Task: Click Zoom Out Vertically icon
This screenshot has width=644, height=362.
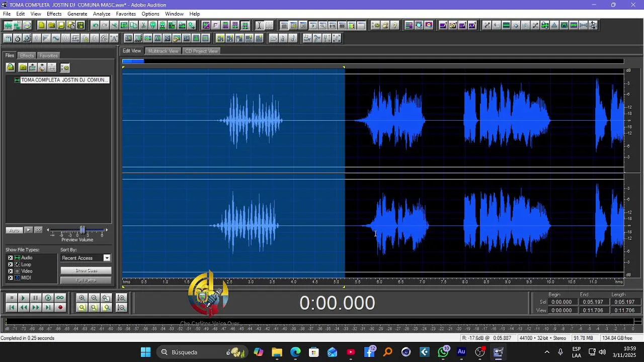Action: [x=121, y=307]
